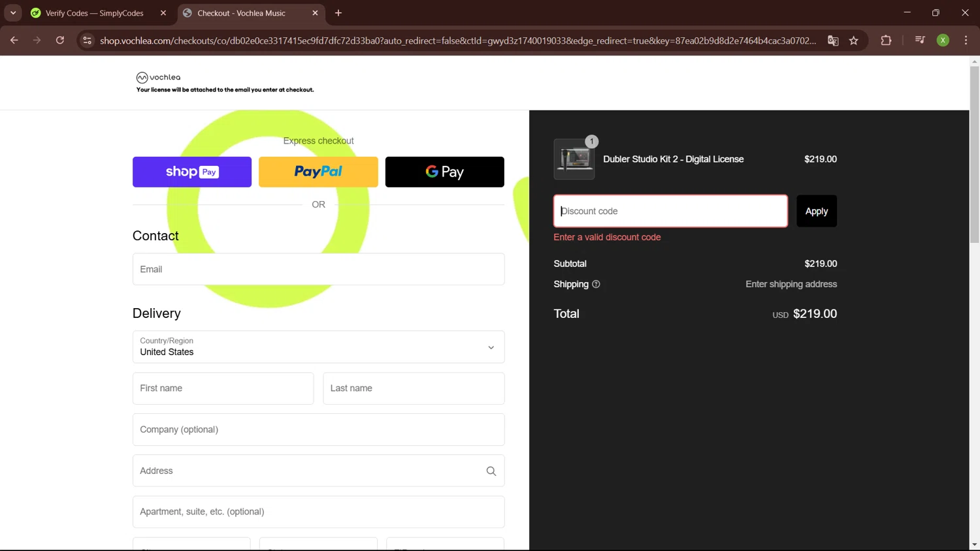Click the license email notice text

tap(225, 90)
